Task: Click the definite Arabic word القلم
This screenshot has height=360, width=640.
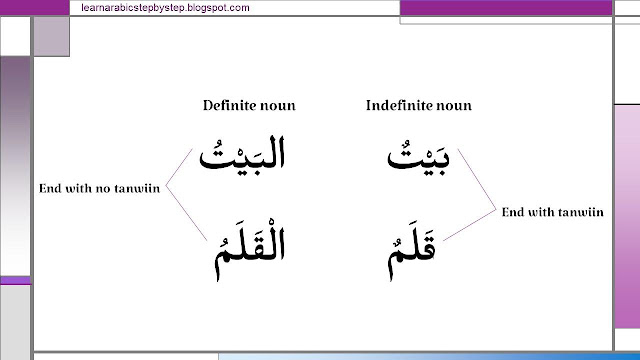Action: [250, 250]
